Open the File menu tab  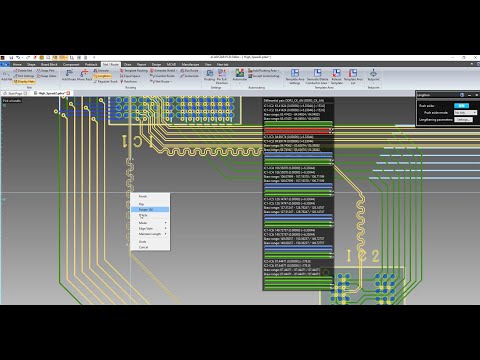[5, 64]
